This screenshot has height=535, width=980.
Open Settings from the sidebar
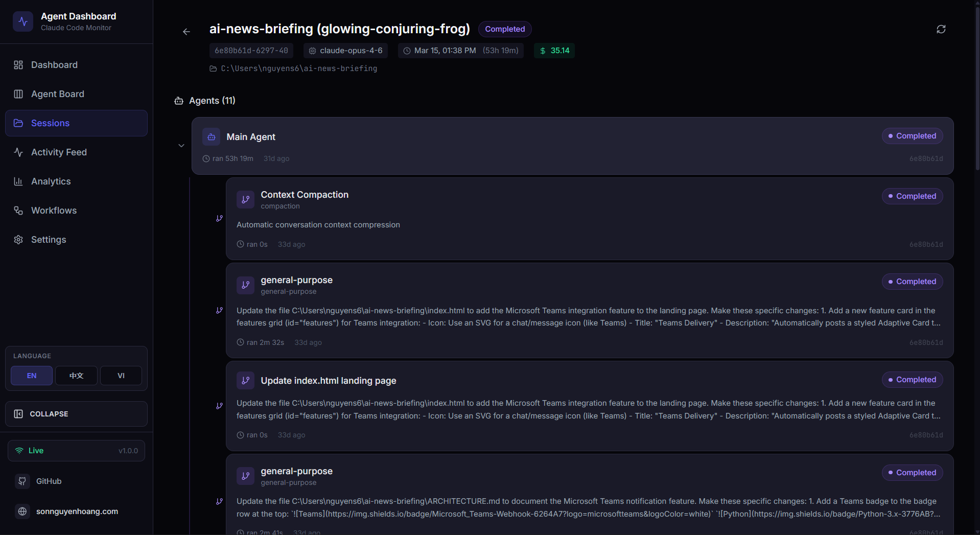(49, 240)
